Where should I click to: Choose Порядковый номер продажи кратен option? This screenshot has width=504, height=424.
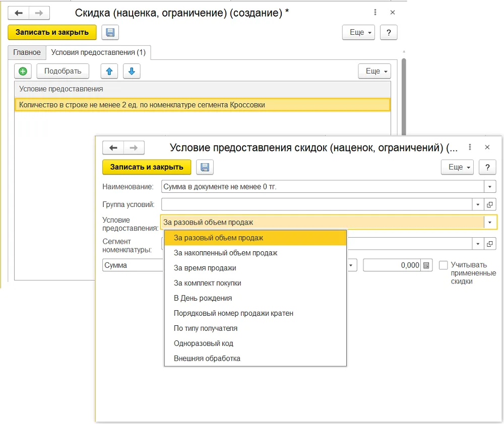256,314
